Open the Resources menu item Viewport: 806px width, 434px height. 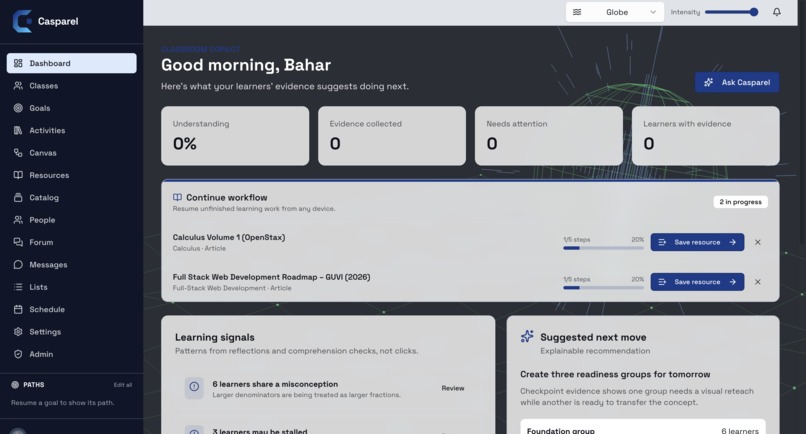71,175
